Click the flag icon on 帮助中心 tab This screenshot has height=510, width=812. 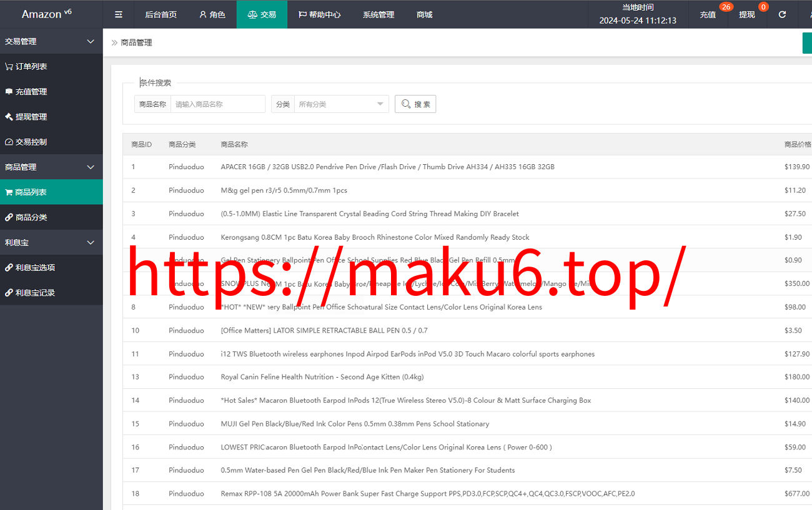click(x=302, y=14)
